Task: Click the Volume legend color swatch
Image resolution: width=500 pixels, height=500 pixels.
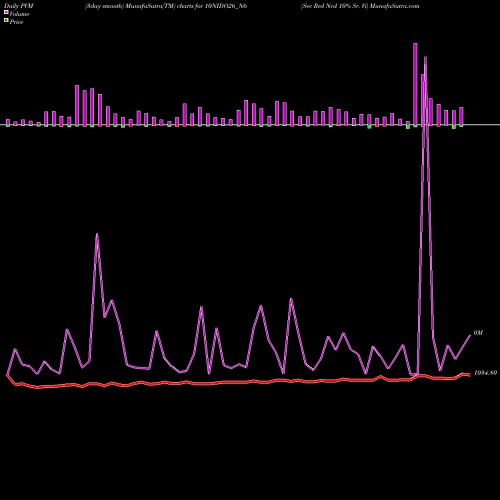Action: 6,12
